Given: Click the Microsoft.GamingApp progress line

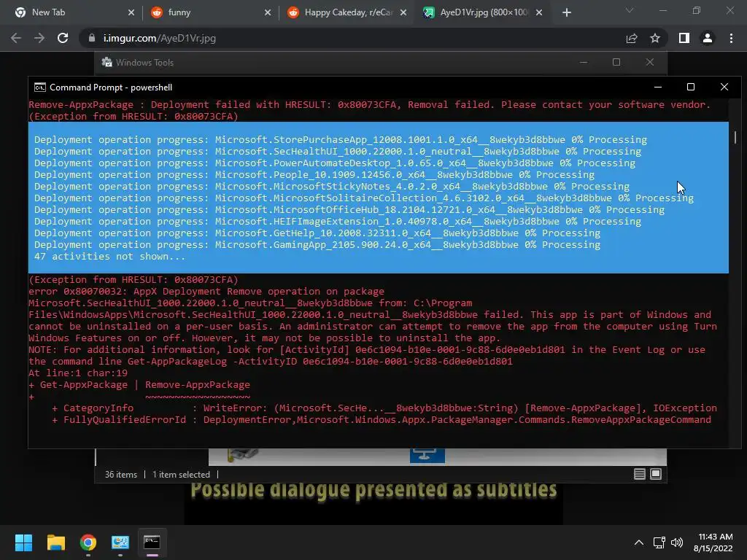Looking at the screenshot, I should click(317, 245).
